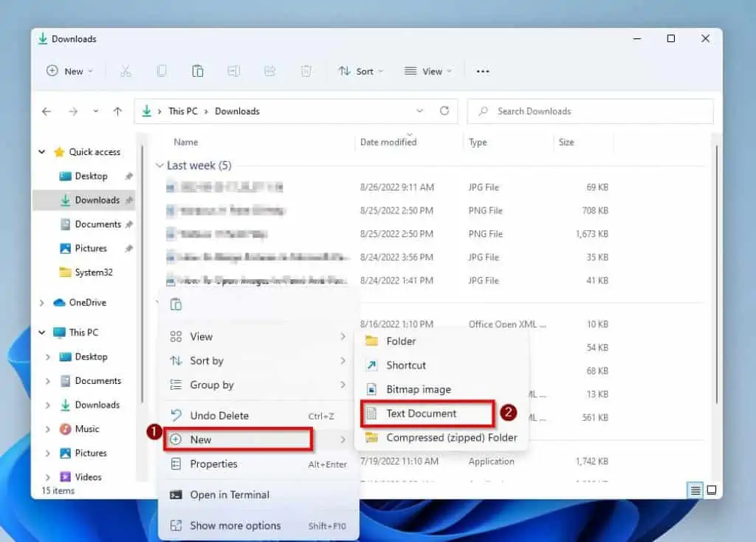Collapse the This PC tree node
756x542 pixels.
[x=42, y=333]
